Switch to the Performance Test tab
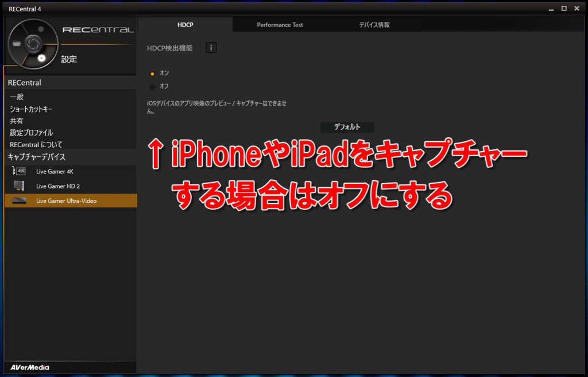This screenshot has height=377, width=588. pyautogui.click(x=280, y=24)
